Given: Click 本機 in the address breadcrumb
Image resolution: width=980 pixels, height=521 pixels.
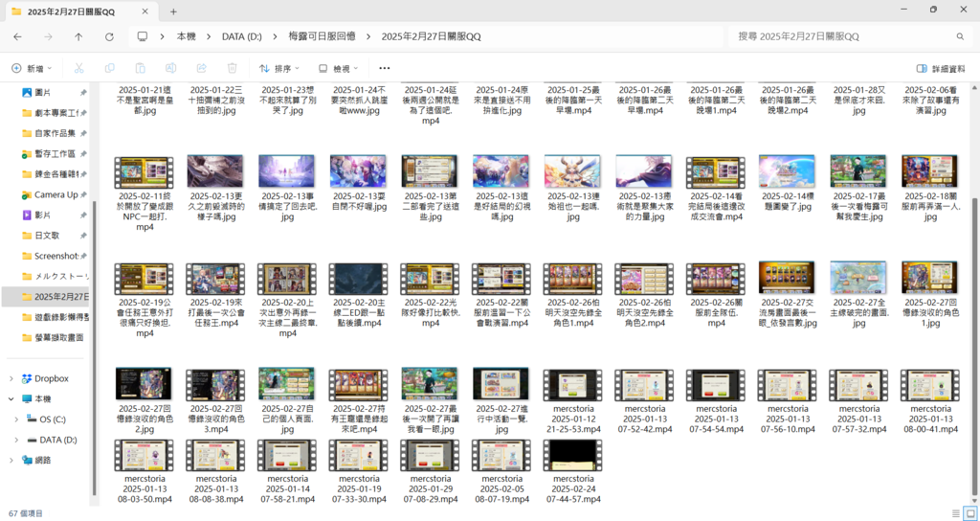Looking at the screenshot, I should (187, 37).
